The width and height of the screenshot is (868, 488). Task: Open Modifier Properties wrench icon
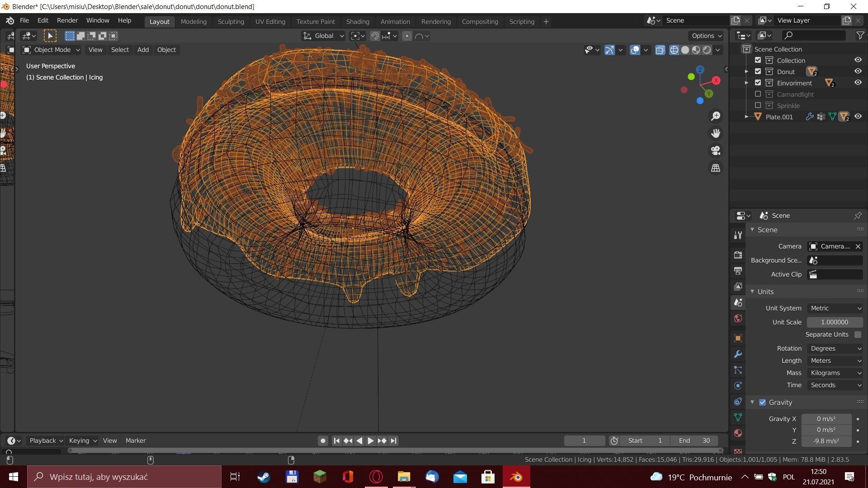[x=738, y=354]
